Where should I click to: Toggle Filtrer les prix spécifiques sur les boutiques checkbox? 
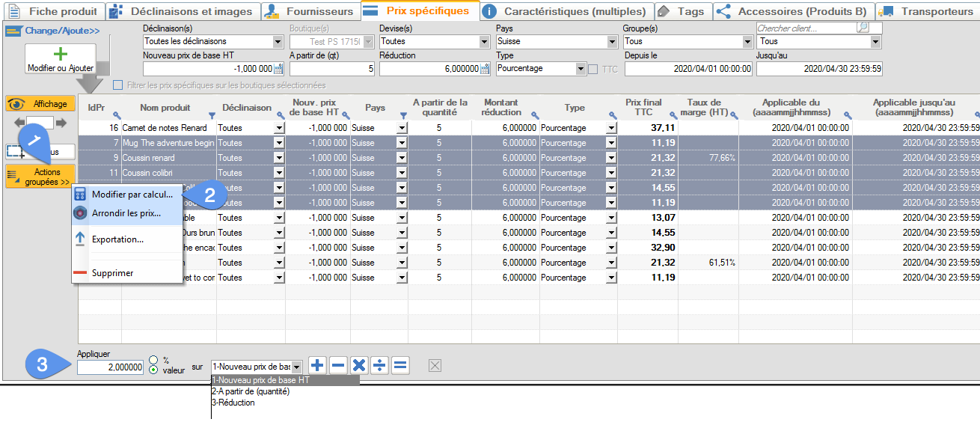click(x=117, y=85)
